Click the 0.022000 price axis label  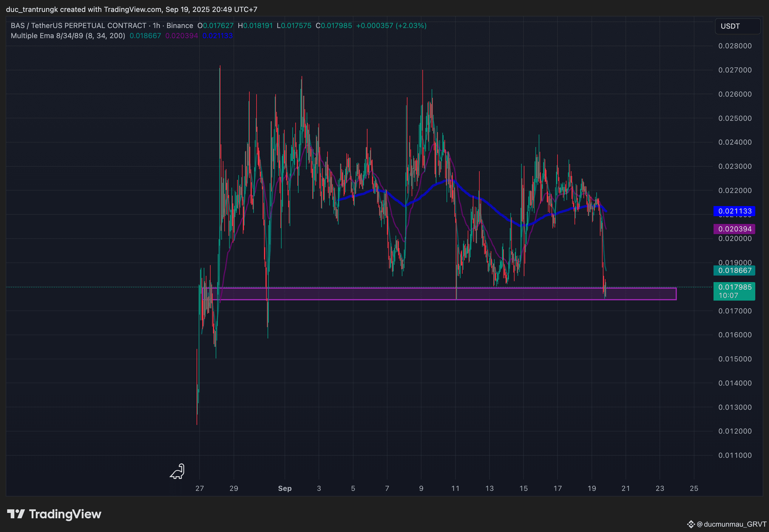(x=735, y=190)
